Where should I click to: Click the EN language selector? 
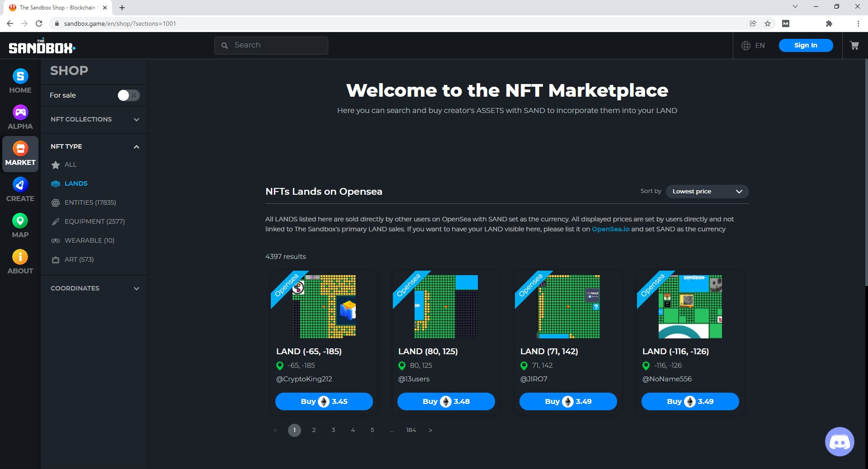click(x=759, y=46)
